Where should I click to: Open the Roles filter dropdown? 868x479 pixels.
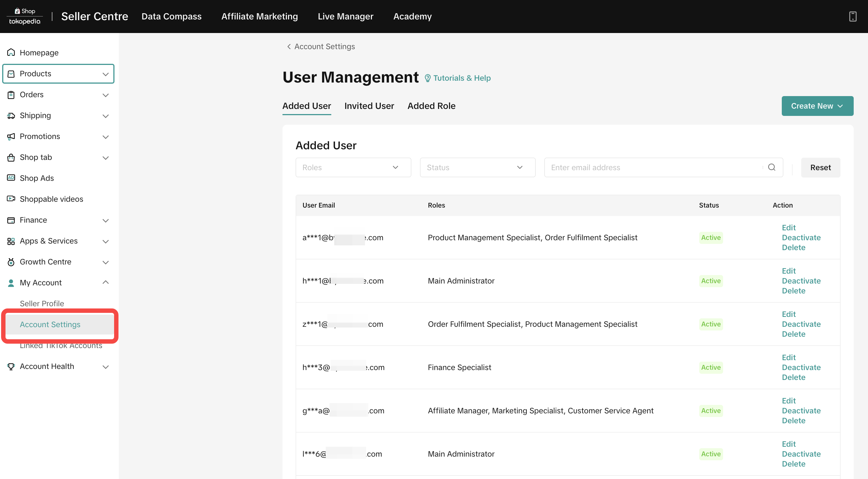pyautogui.click(x=353, y=167)
